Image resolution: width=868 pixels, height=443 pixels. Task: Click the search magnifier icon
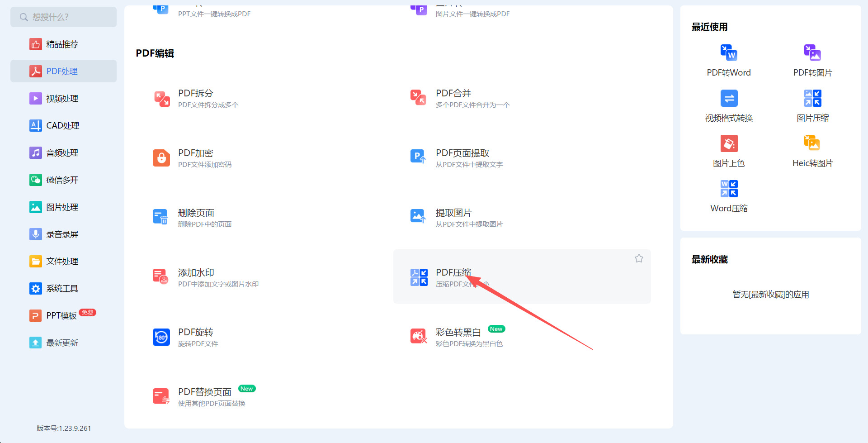click(x=24, y=17)
